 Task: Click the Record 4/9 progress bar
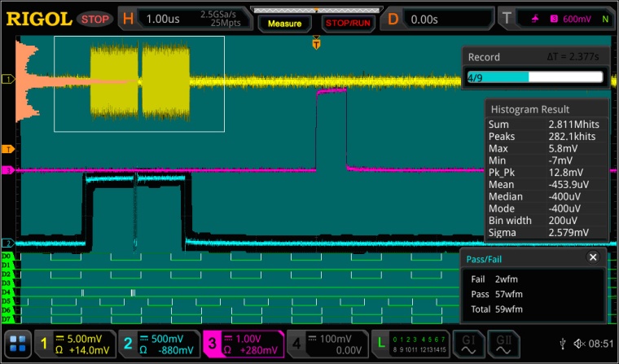534,77
